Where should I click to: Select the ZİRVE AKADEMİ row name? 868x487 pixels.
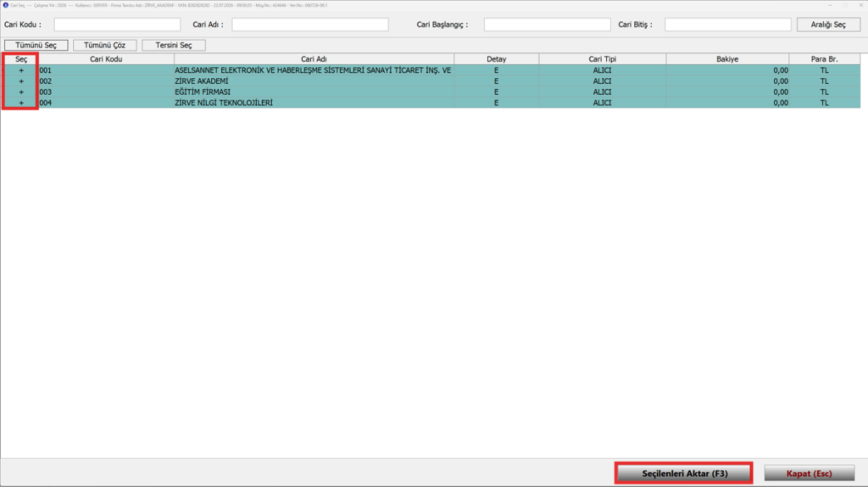coord(202,81)
